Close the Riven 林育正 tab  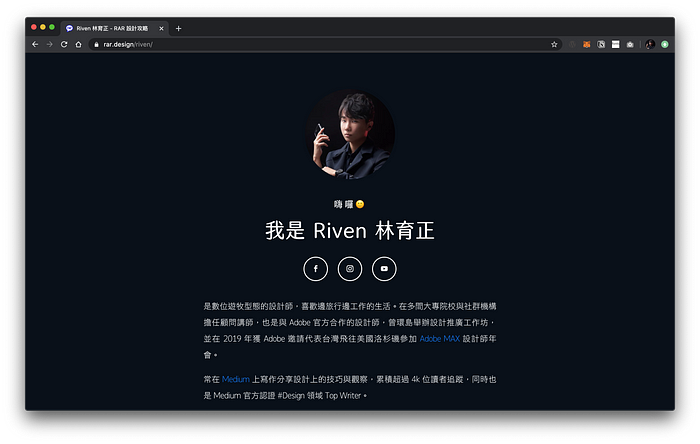pyautogui.click(x=161, y=29)
